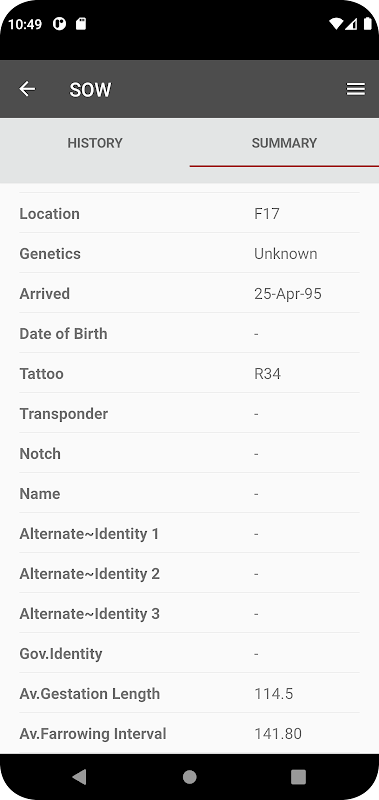Select the Date of Birth row
379x800 pixels.
point(189,333)
